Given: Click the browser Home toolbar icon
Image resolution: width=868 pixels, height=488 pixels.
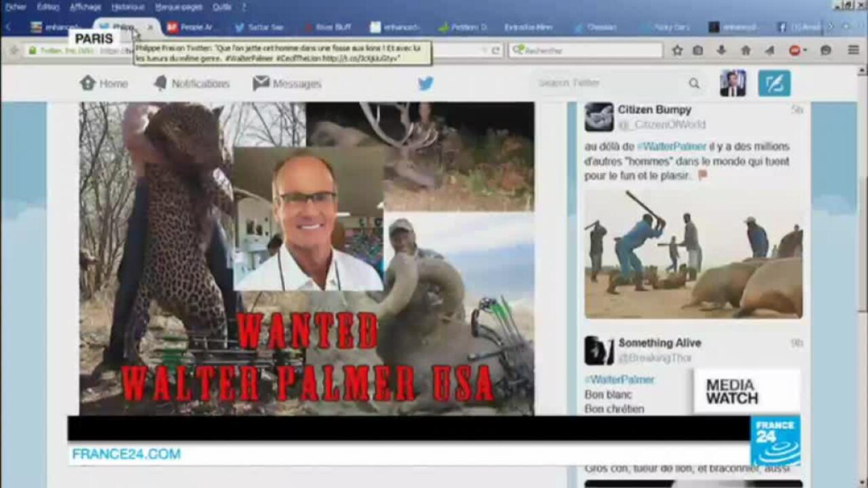Looking at the screenshot, I should click(x=746, y=49).
